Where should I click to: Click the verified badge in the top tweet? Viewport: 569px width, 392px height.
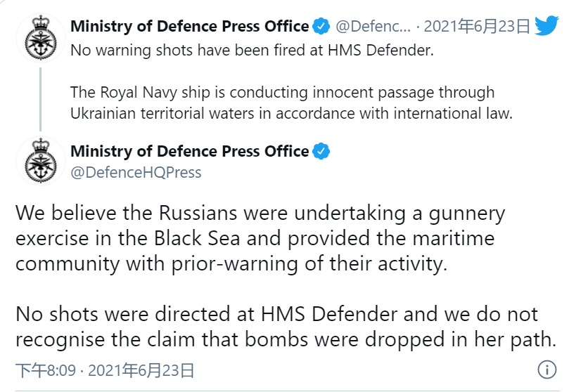coord(321,27)
